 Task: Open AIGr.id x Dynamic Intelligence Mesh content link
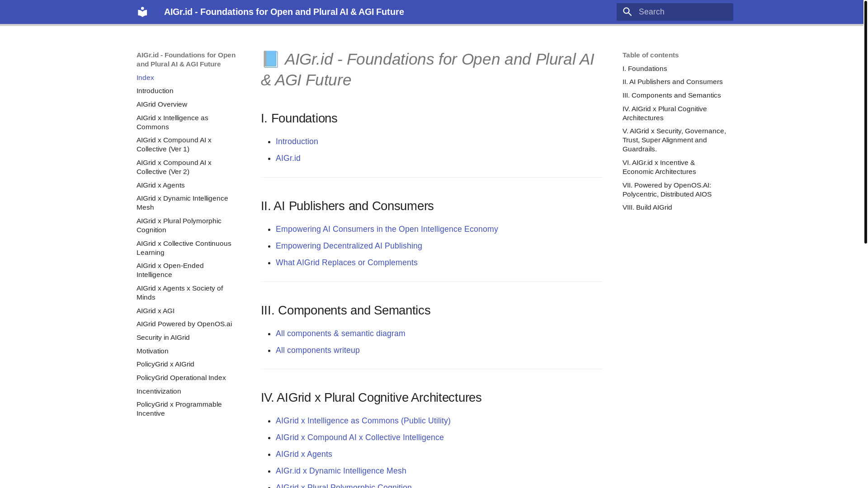[x=341, y=471]
